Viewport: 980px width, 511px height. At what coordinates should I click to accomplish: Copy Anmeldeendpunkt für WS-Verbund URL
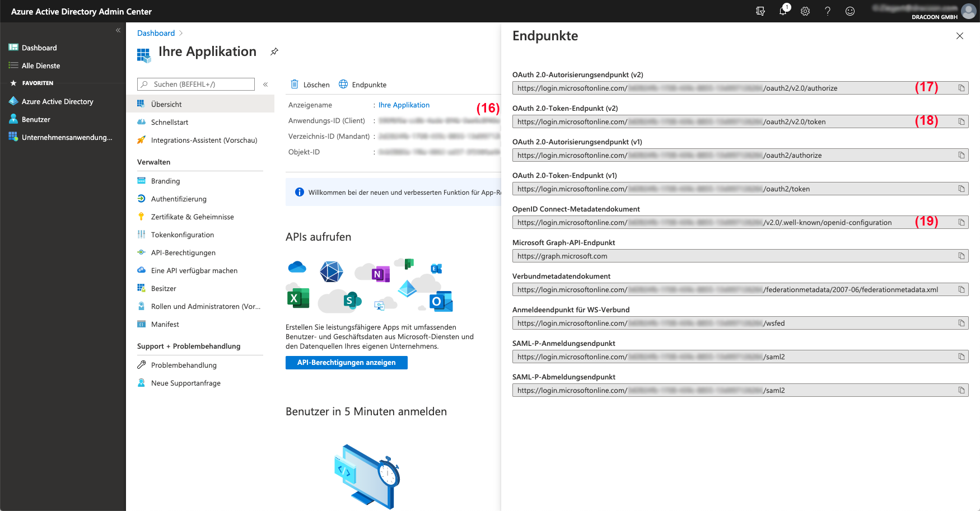(961, 323)
